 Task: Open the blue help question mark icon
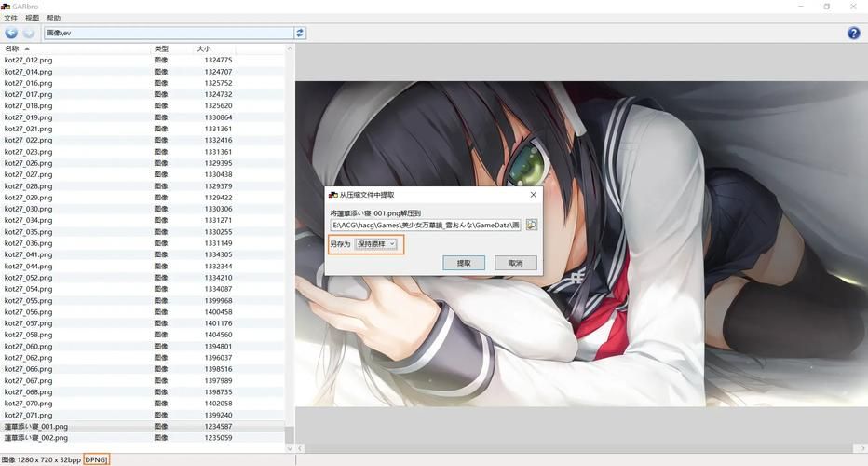(854, 33)
